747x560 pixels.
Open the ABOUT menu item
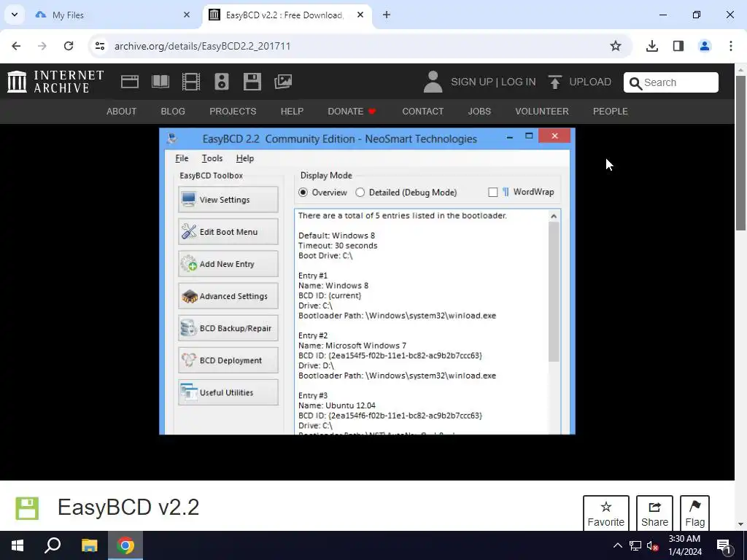122,112
